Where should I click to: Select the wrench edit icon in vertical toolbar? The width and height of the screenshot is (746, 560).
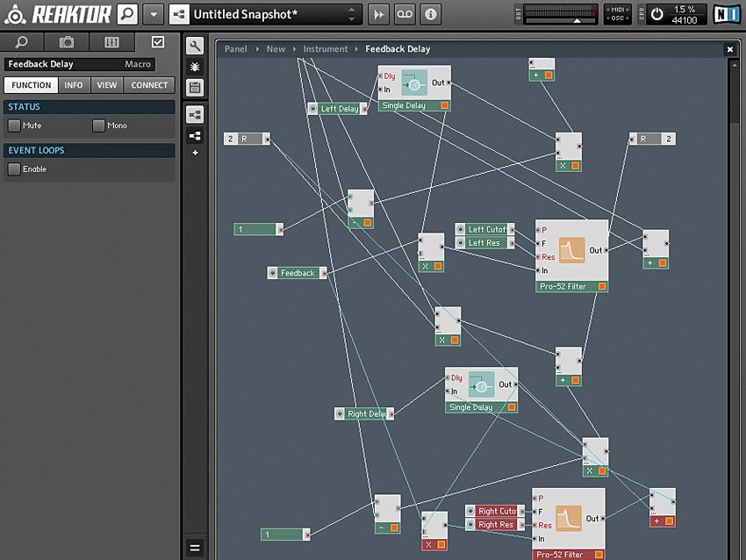click(194, 46)
